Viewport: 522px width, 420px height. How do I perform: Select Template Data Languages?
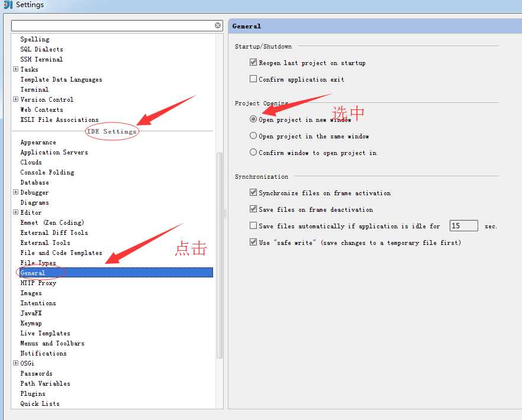pos(62,79)
